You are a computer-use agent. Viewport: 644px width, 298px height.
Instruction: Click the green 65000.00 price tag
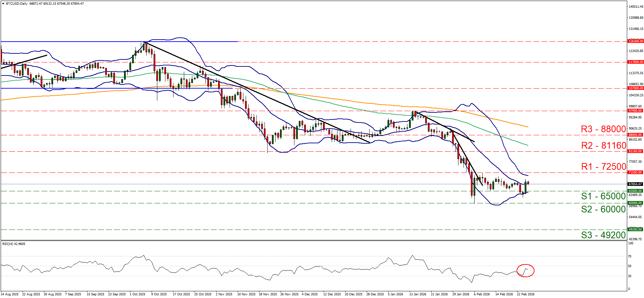tap(635, 191)
